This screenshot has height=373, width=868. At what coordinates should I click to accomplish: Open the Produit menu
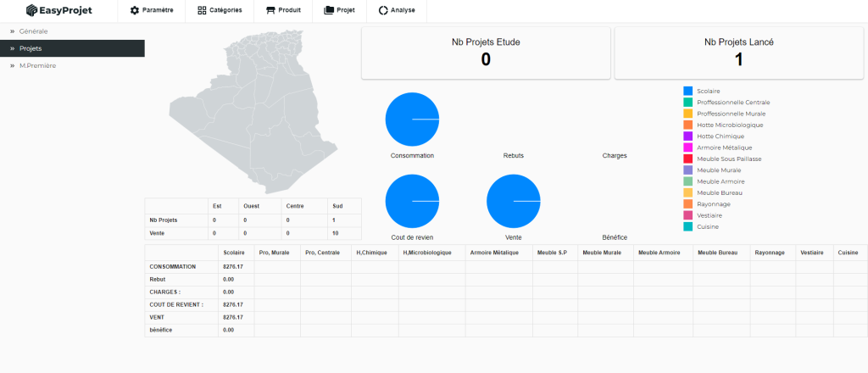[283, 11]
